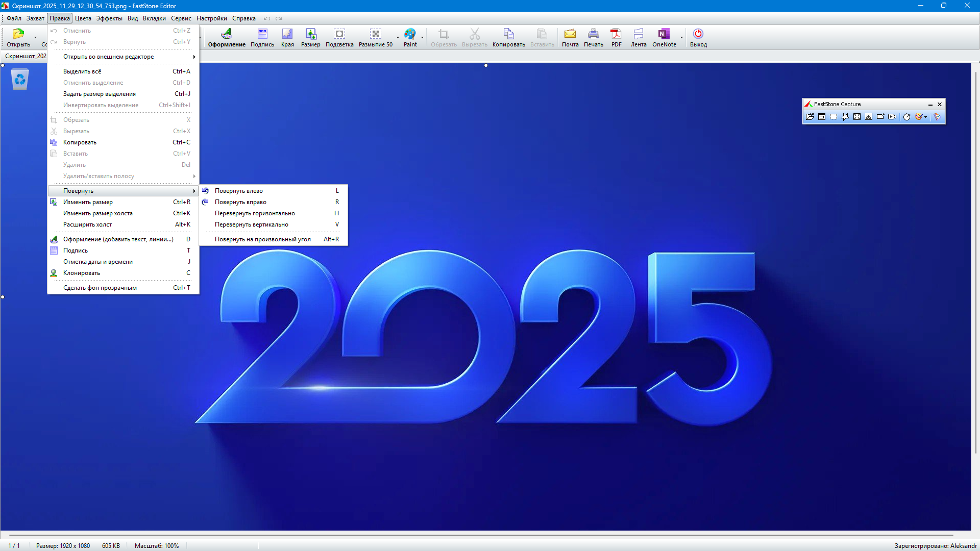Click the Выход exit button
This screenshot has height=551, width=980.
tap(698, 37)
